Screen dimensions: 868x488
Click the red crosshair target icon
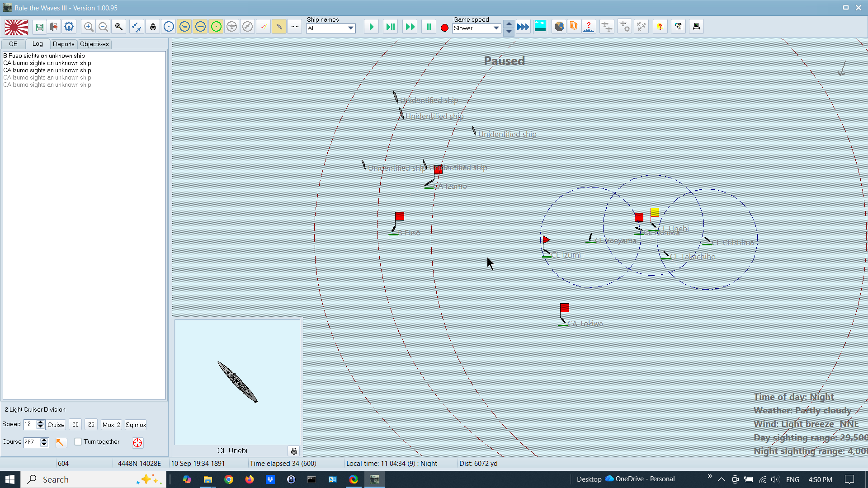[x=137, y=443]
